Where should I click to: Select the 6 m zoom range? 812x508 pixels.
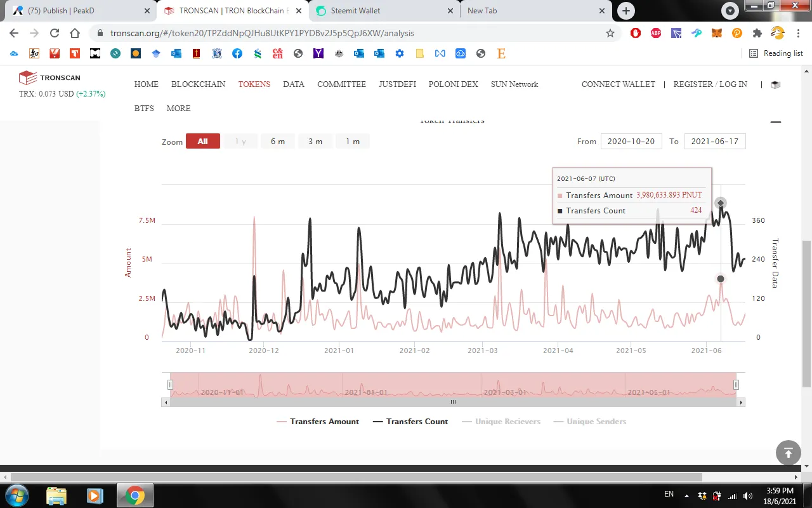pyautogui.click(x=278, y=141)
